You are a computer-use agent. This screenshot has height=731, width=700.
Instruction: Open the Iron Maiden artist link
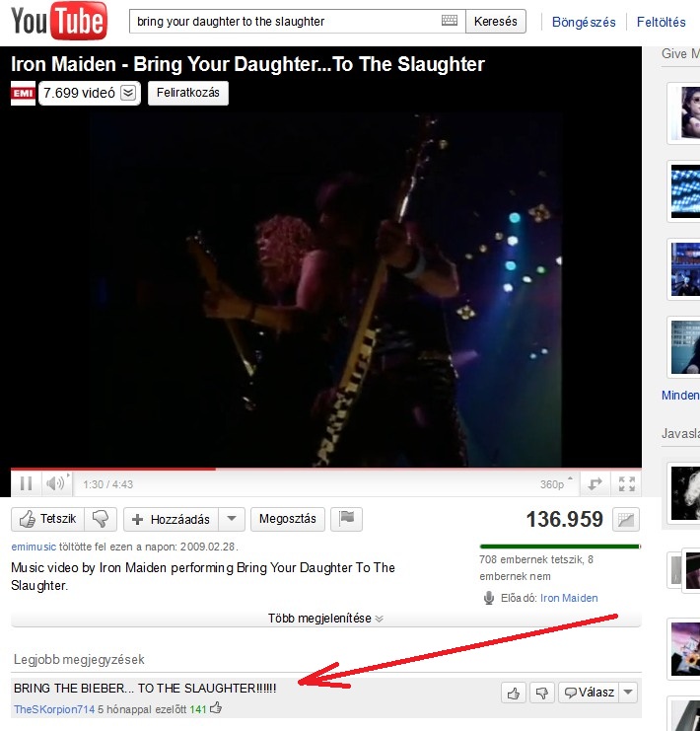click(569, 598)
